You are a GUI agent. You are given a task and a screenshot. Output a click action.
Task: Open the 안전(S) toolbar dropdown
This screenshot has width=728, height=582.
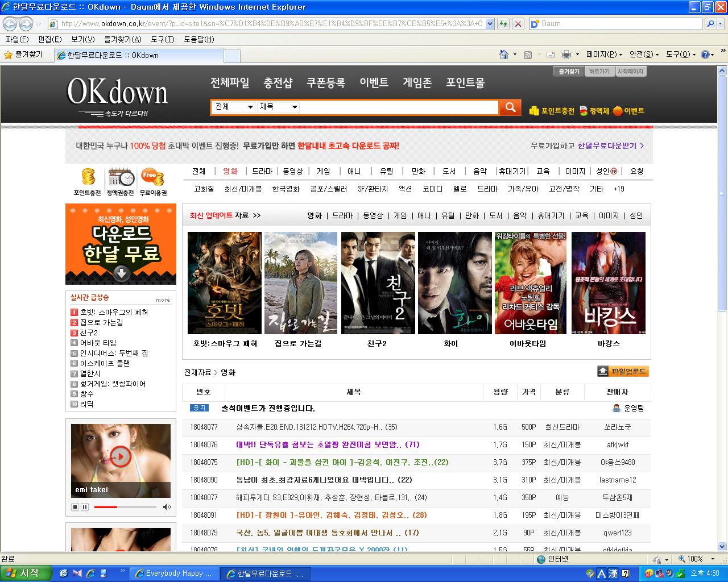pyautogui.click(x=644, y=55)
